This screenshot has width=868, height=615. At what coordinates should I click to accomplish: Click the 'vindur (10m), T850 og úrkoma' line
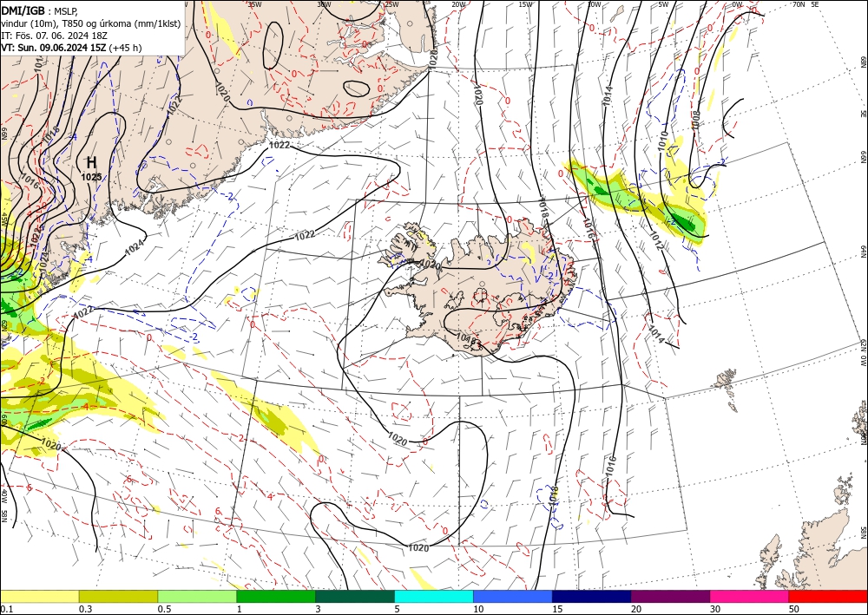[x=90, y=23]
